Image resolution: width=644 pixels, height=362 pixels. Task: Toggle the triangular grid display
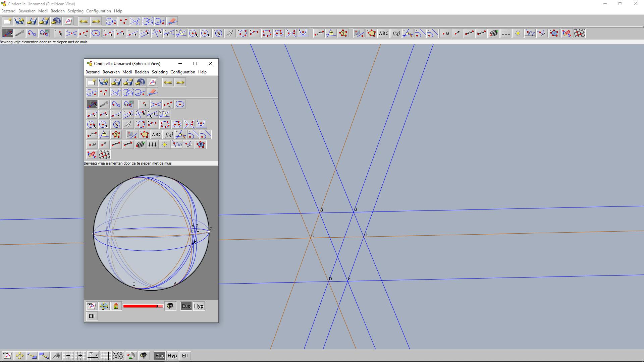118,356
